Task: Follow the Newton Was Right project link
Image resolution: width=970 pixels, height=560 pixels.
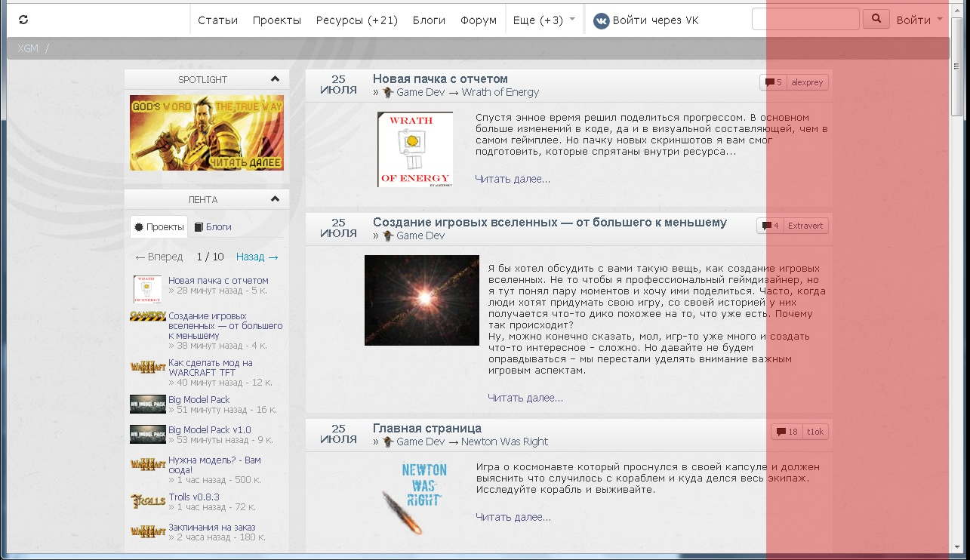Action: (504, 442)
